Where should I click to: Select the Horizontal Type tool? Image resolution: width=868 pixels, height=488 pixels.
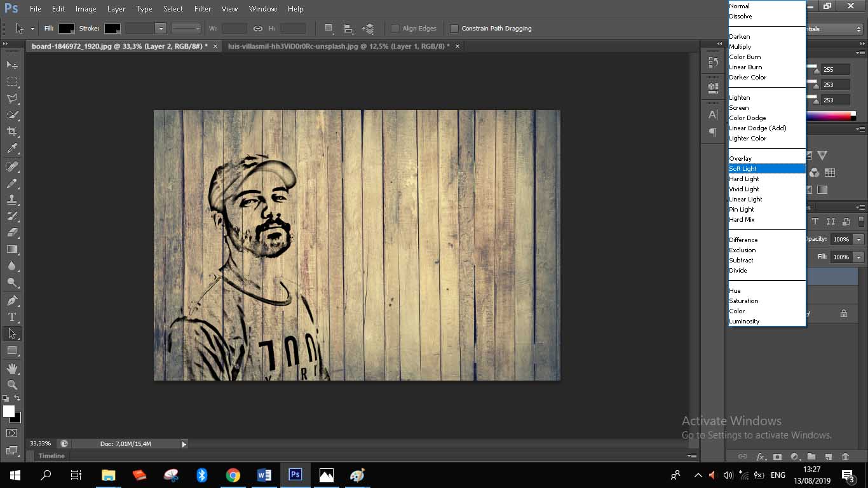pos(12,317)
